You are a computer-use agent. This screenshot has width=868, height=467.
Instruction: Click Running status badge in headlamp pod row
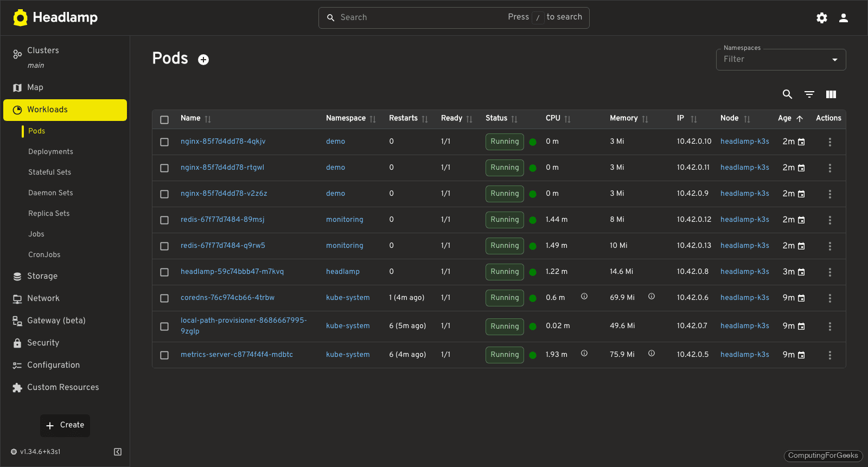point(505,272)
